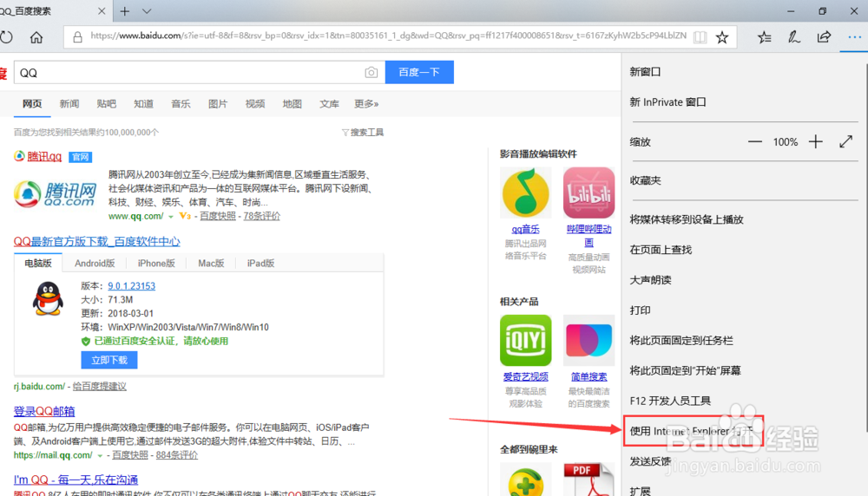The height and width of the screenshot is (496, 868).
Task: Click the home button in Edge toolbar
Action: 36,37
